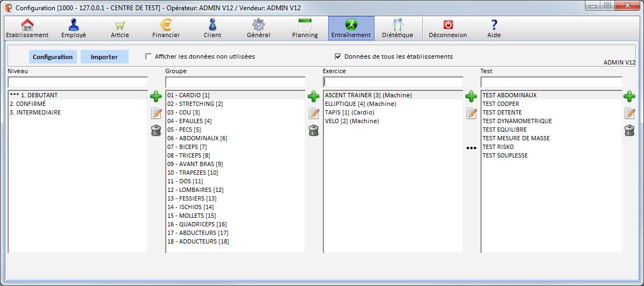644x286 pixels.
Task: Add a new Test with green plus
Action: coord(629,97)
